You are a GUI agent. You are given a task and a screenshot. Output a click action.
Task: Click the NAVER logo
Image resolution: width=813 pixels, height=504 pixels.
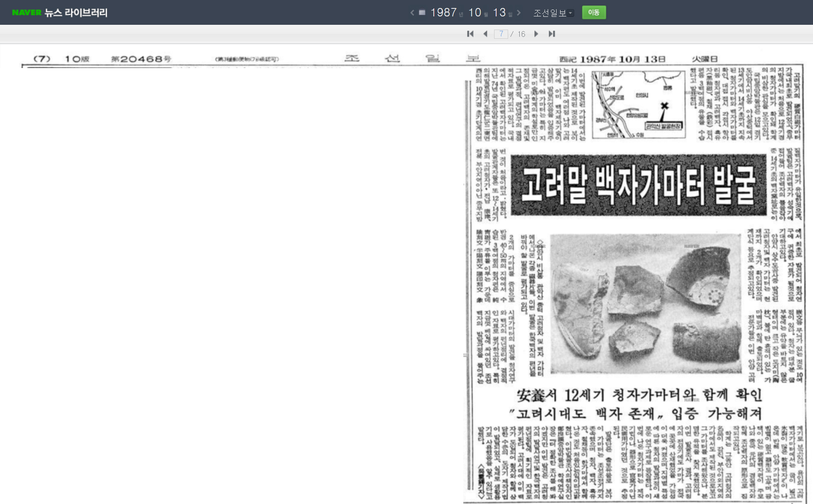(26, 12)
